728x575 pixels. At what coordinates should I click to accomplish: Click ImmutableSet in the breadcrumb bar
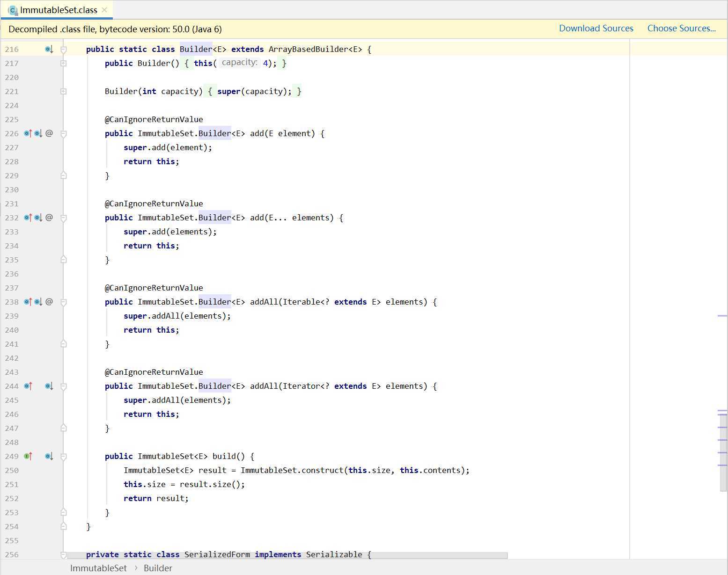[x=98, y=568]
